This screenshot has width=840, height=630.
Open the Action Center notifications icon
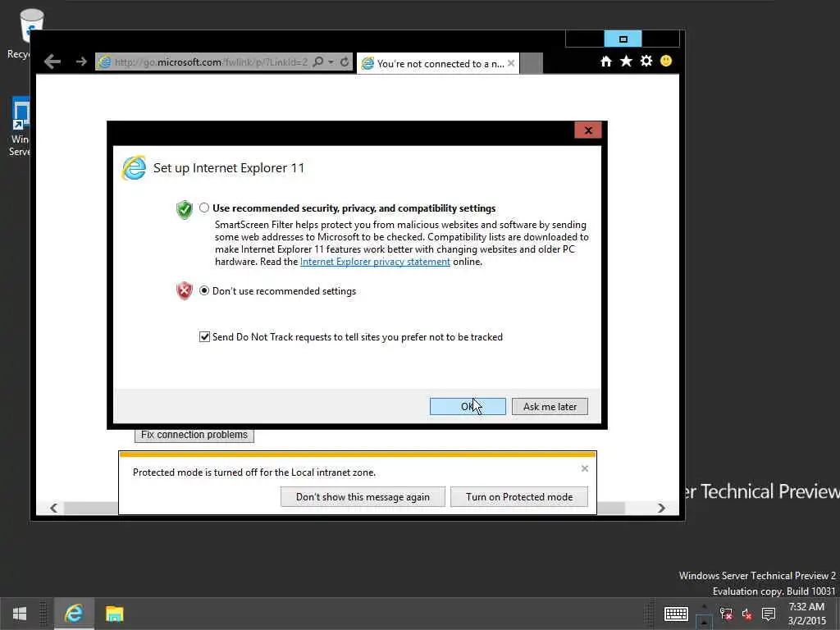point(769,614)
